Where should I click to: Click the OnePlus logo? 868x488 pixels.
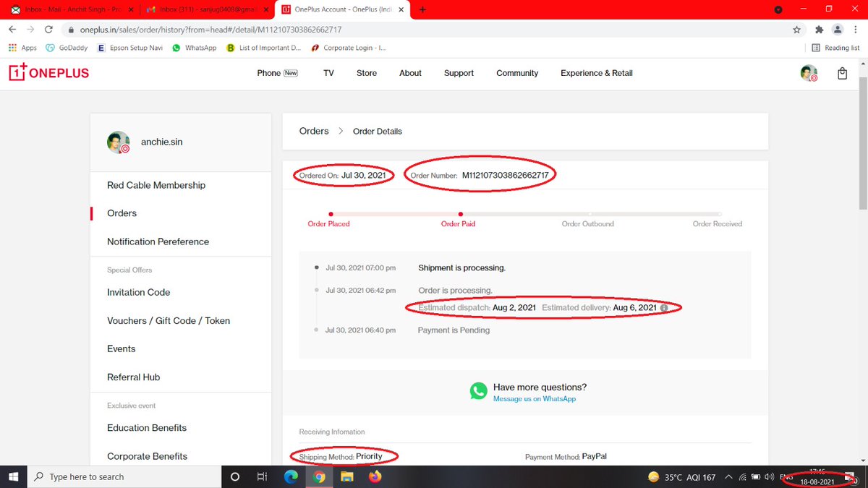49,72
